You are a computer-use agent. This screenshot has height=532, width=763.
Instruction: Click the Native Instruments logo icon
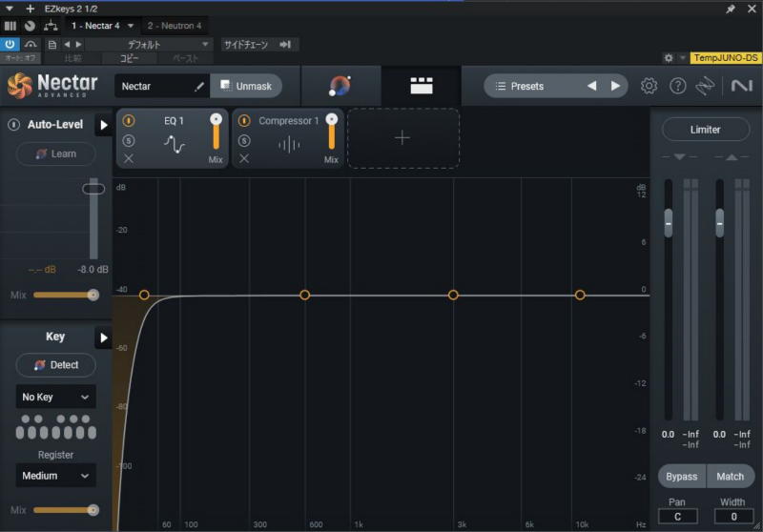pyautogui.click(x=741, y=86)
